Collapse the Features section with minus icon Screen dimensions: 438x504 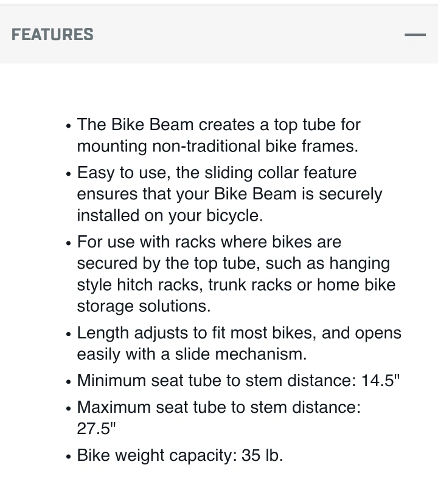point(415,35)
